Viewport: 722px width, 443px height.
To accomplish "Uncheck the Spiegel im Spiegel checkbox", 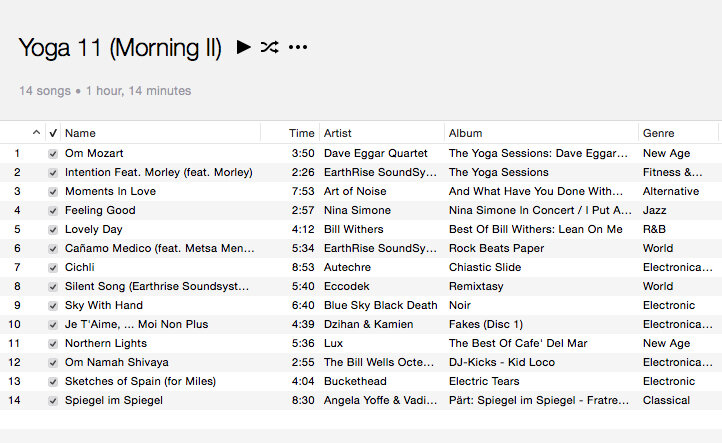I will click(53, 401).
